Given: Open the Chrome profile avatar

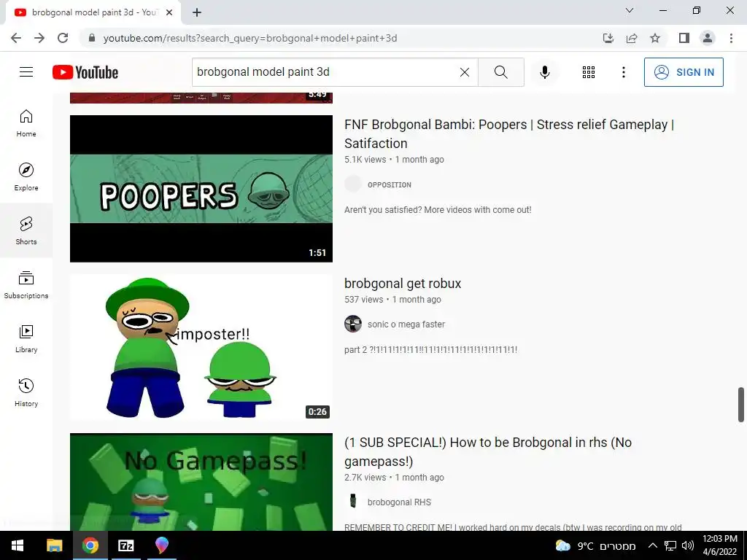Looking at the screenshot, I should coord(708,38).
